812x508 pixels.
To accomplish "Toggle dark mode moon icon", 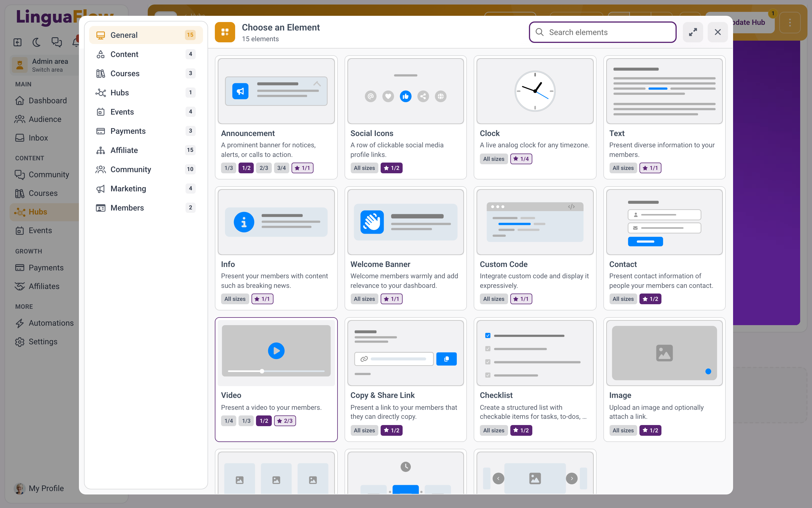I will (x=37, y=42).
